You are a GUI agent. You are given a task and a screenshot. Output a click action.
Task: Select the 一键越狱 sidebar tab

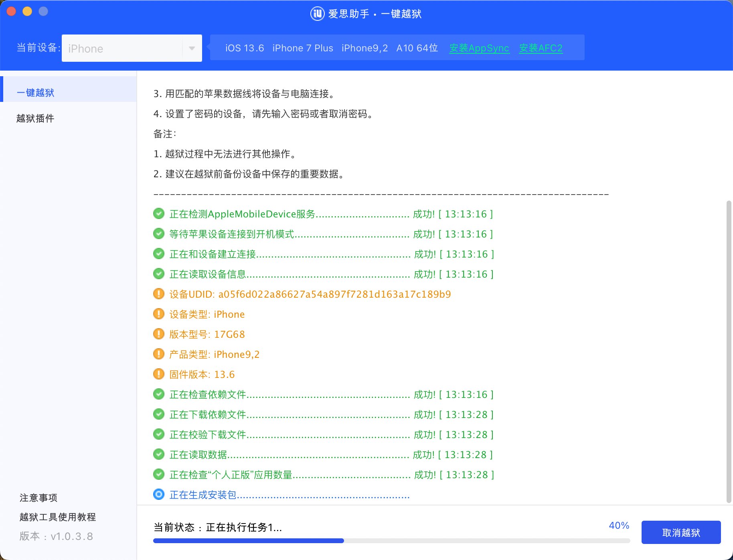(68, 89)
